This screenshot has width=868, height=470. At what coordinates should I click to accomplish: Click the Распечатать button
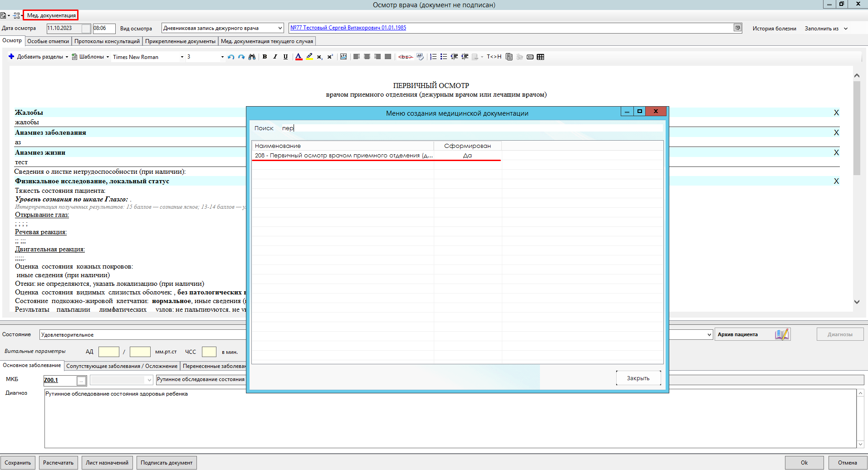click(x=58, y=463)
